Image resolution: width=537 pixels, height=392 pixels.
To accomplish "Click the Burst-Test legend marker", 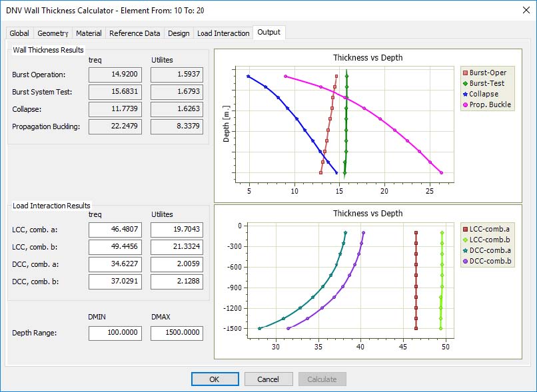I will (x=465, y=83).
